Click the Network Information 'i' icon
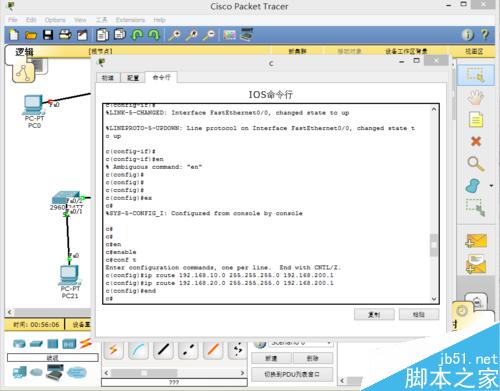 point(467,34)
